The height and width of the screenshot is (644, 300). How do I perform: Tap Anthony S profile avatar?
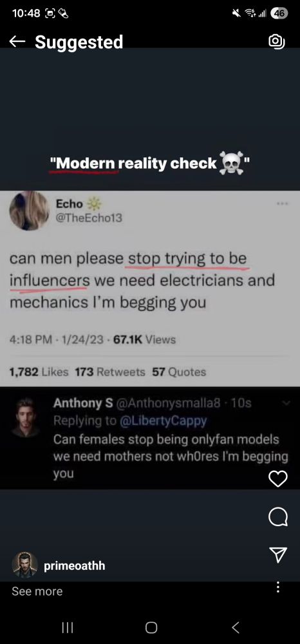26,417
